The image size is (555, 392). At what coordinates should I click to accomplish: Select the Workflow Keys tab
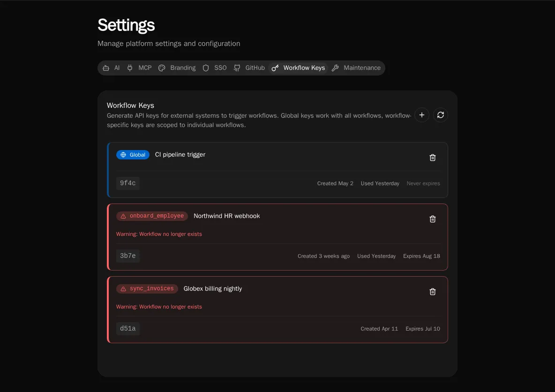(x=299, y=68)
